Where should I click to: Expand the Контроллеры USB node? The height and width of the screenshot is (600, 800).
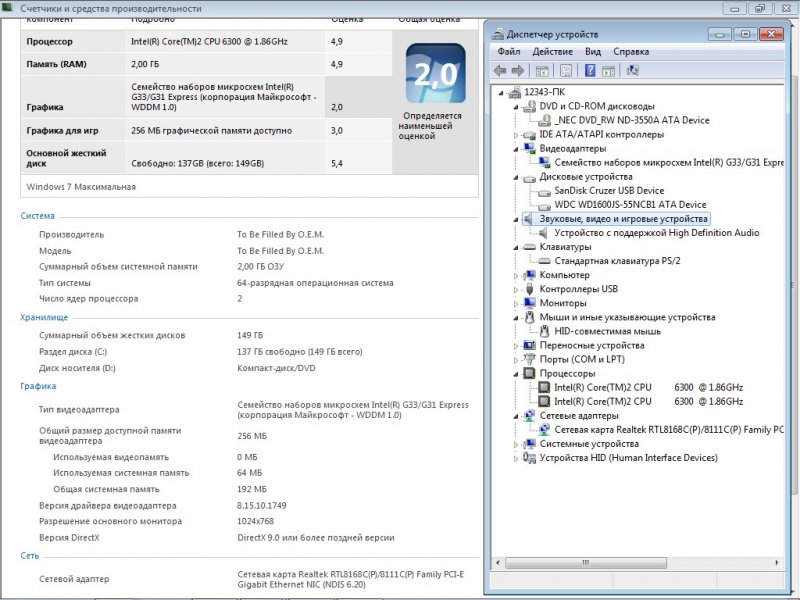(517, 289)
